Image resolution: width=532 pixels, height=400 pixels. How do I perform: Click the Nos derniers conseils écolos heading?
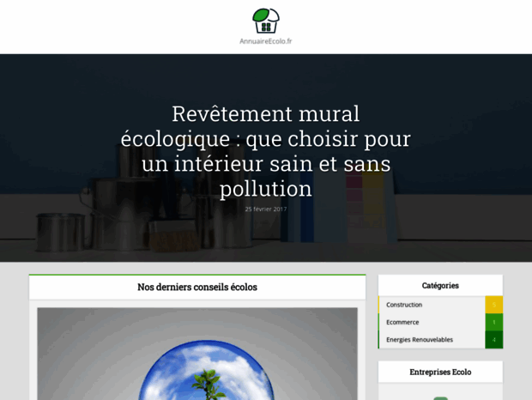[197, 288]
